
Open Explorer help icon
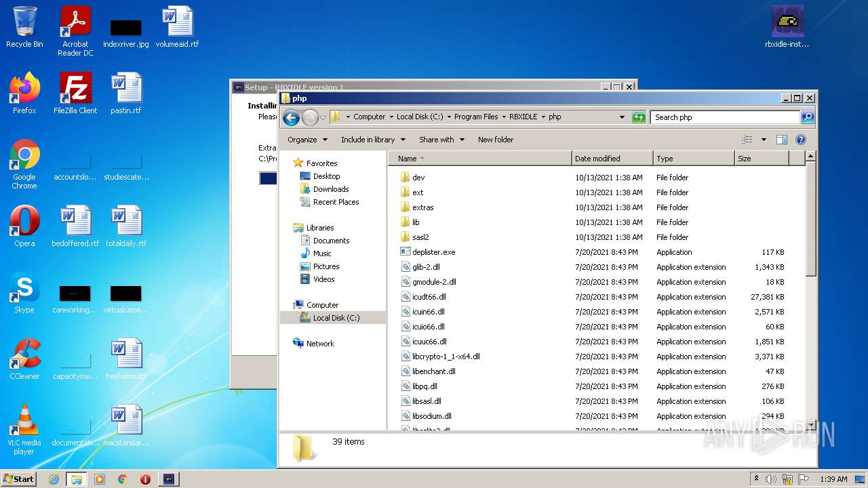click(800, 140)
